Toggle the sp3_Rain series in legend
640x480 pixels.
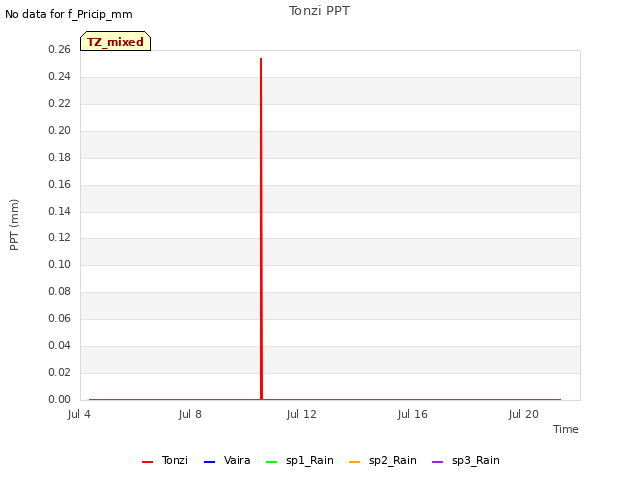pos(466,460)
